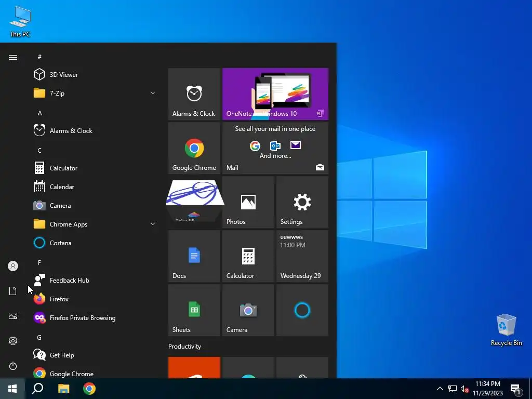532x399 pixels.
Task: Click the Camera tile
Action: tap(248, 310)
